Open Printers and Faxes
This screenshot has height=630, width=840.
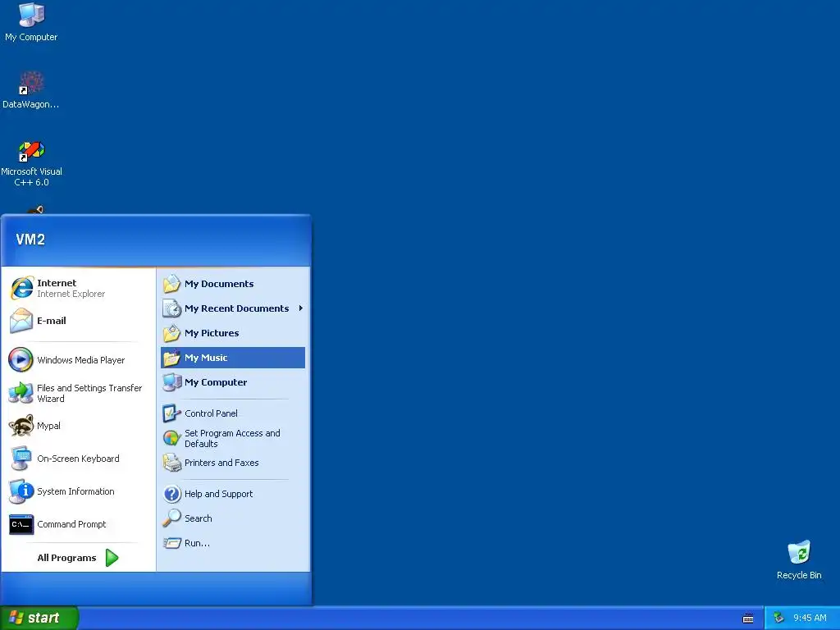click(x=233, y=463)
